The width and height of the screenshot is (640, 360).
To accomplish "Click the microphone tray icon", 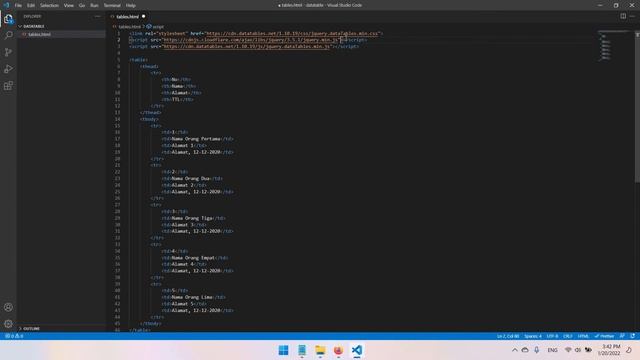I will 537,350.
